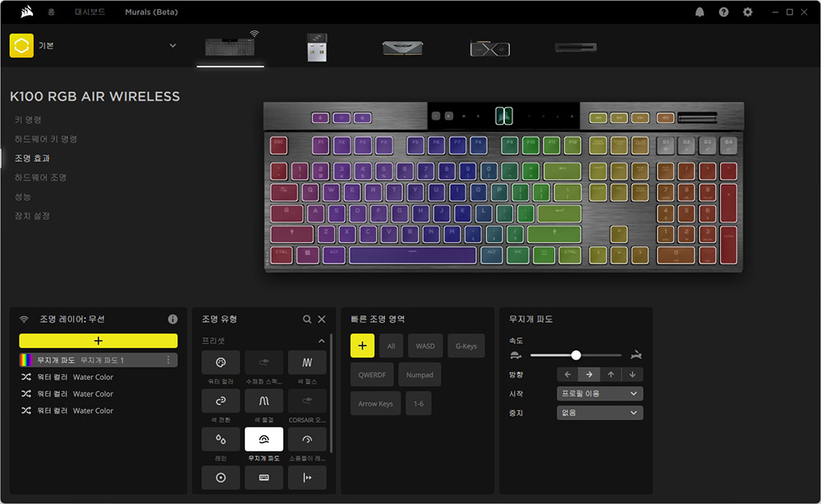Choose the 색 펄스 effect

[307, 362]
